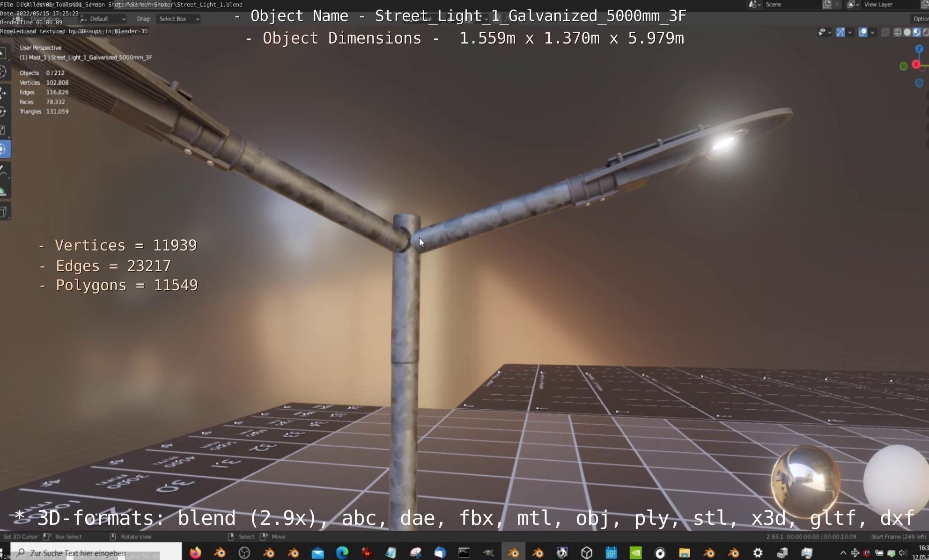Click the Vertices 102,808 statistic
This screenshot has width=929, height=560.
(x=44, y=82)
